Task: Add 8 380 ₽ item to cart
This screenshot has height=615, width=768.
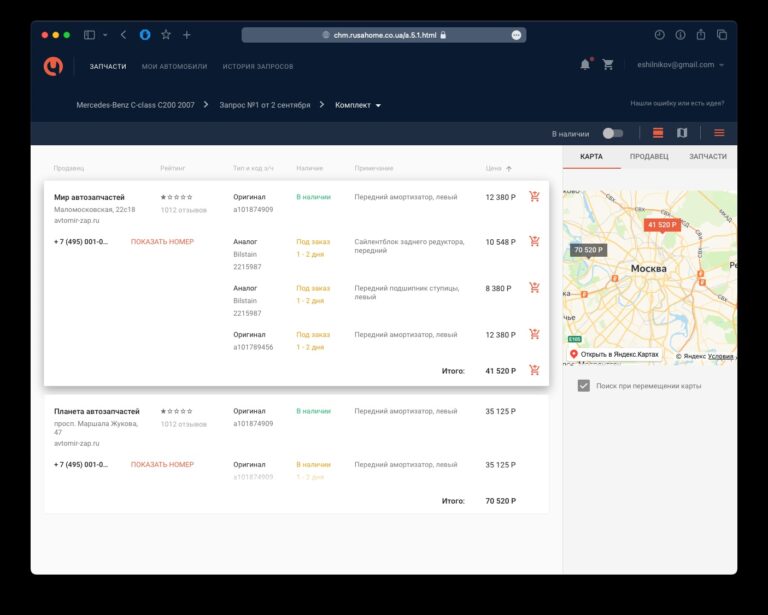Action: (x=534, y=287)
